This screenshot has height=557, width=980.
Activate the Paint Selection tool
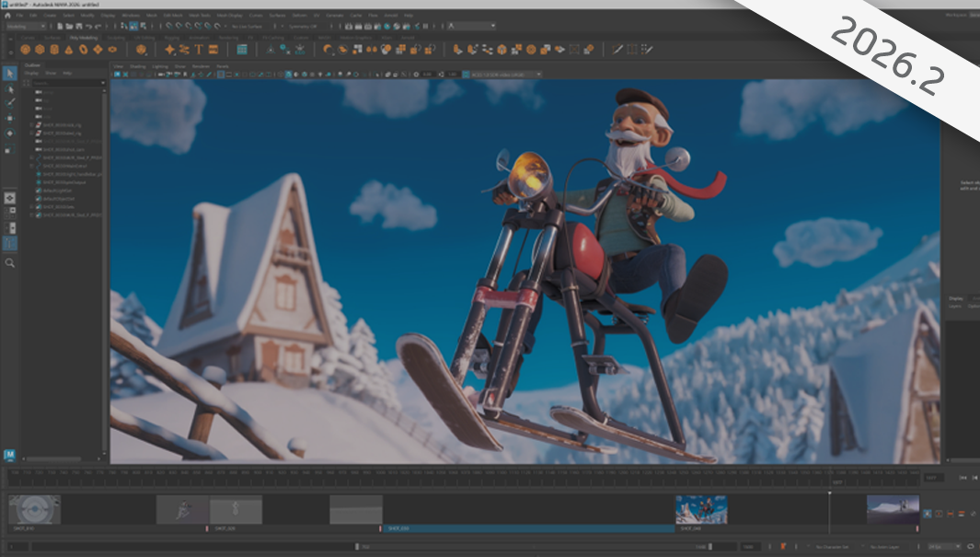[9, 103]
